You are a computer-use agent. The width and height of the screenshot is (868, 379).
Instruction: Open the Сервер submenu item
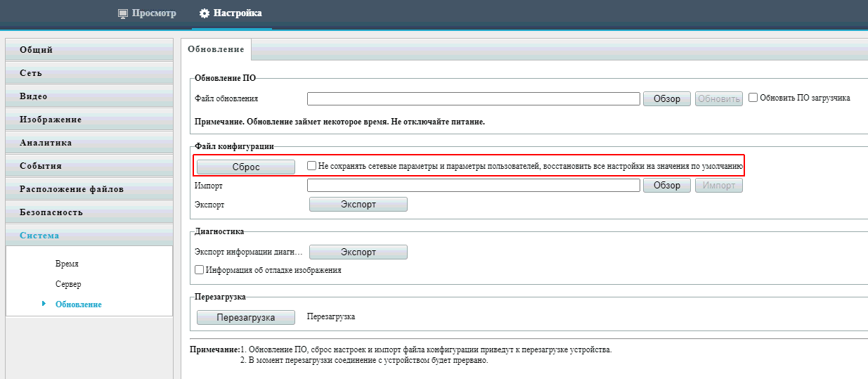[68, 284]
